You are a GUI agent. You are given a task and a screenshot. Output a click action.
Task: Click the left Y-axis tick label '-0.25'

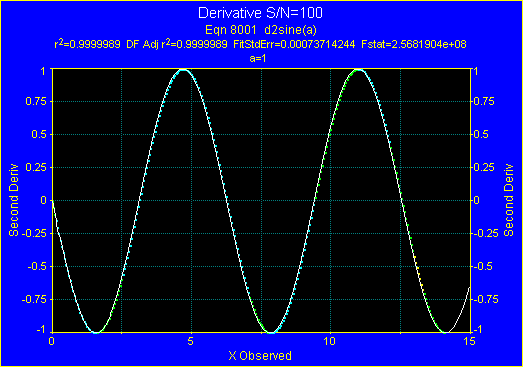[34, 233]
